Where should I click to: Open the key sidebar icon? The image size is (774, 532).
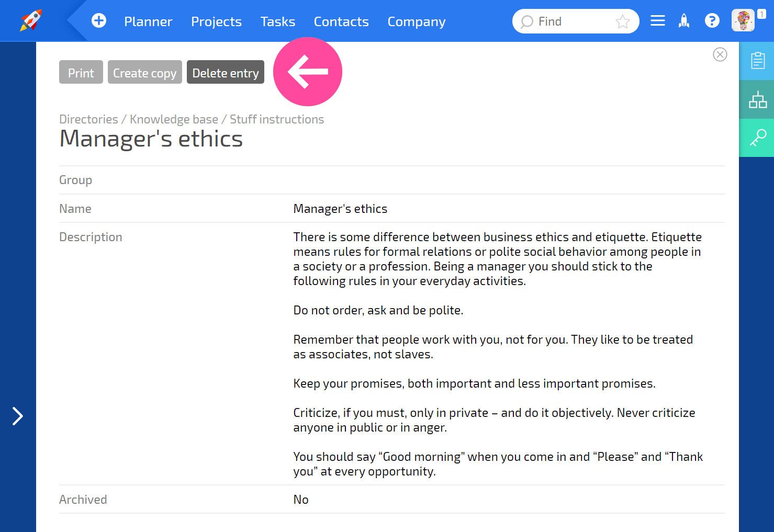tap(757, 138)
